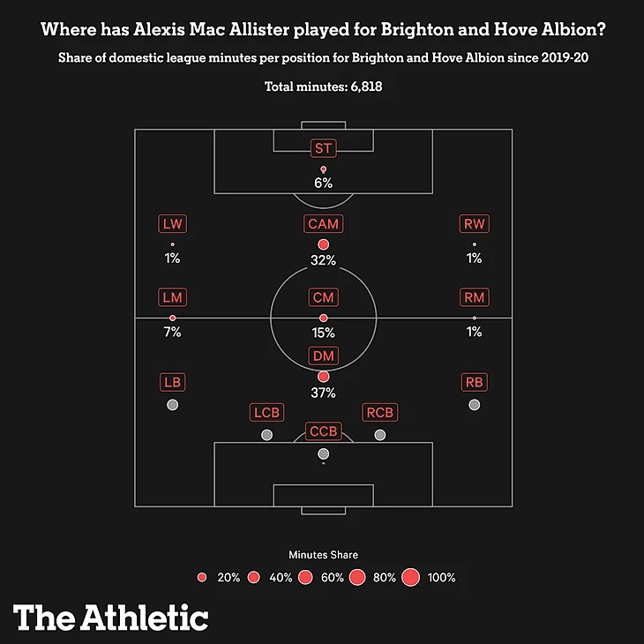Image resolution: width=644 pixels, height=644 pixels.
Task: Click the ST position label
Action: [x=323, y=148]
